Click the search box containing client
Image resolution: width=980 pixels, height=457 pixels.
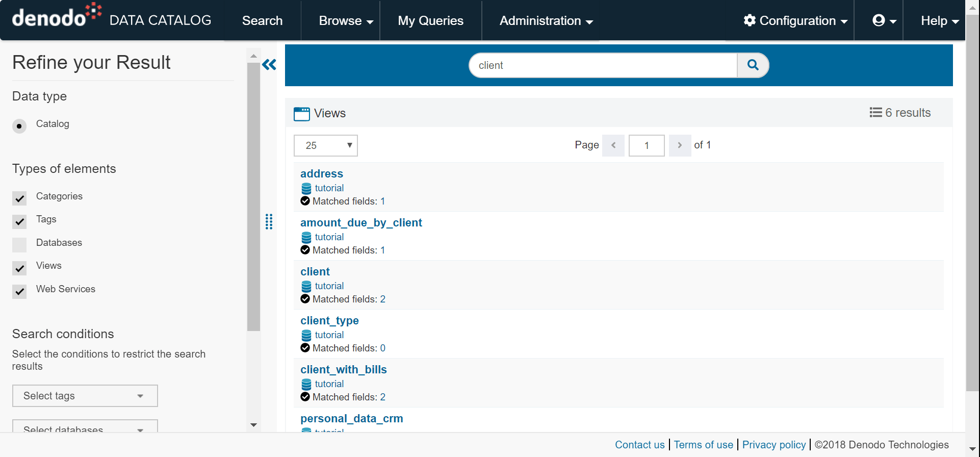pos(603,65)
